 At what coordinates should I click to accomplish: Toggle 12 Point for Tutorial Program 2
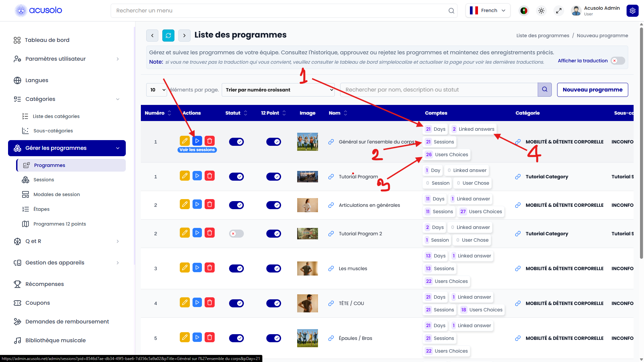click(274, 234)
